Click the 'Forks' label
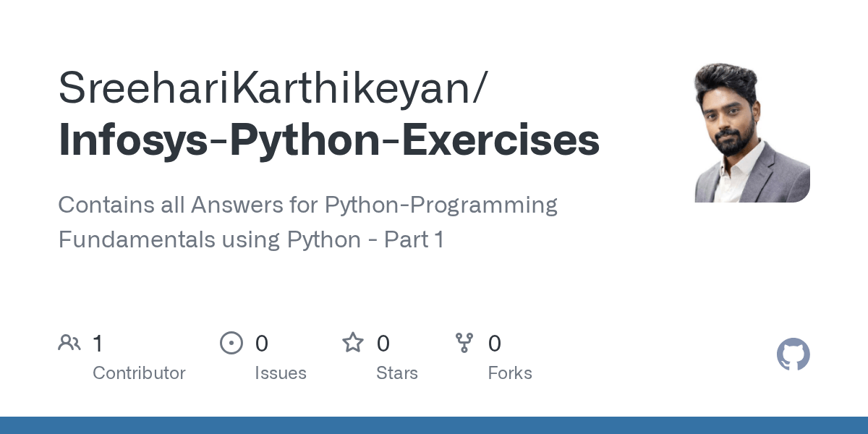Viewport: 868px width, 434px height. pos(510,373)
